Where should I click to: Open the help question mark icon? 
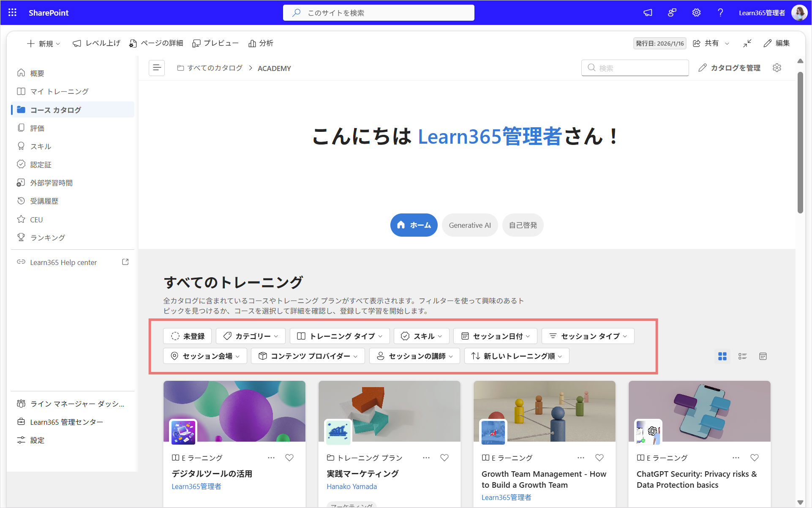(720, 13)
